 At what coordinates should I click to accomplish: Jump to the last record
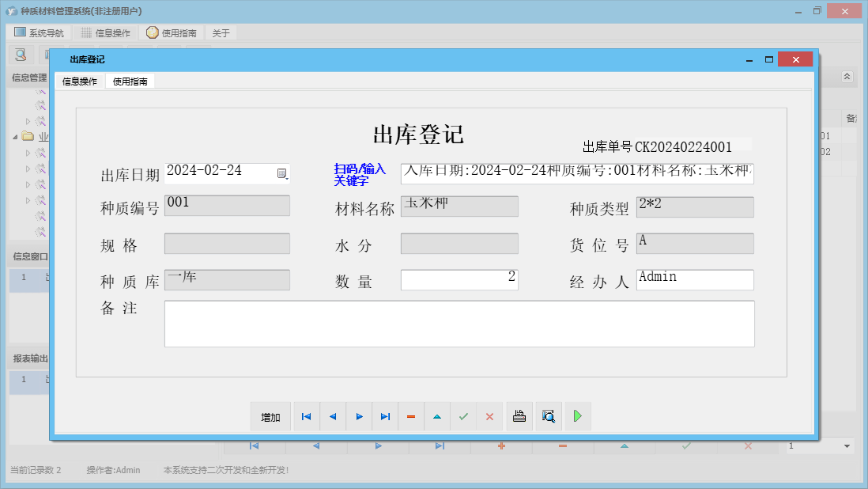coord(385,416)
